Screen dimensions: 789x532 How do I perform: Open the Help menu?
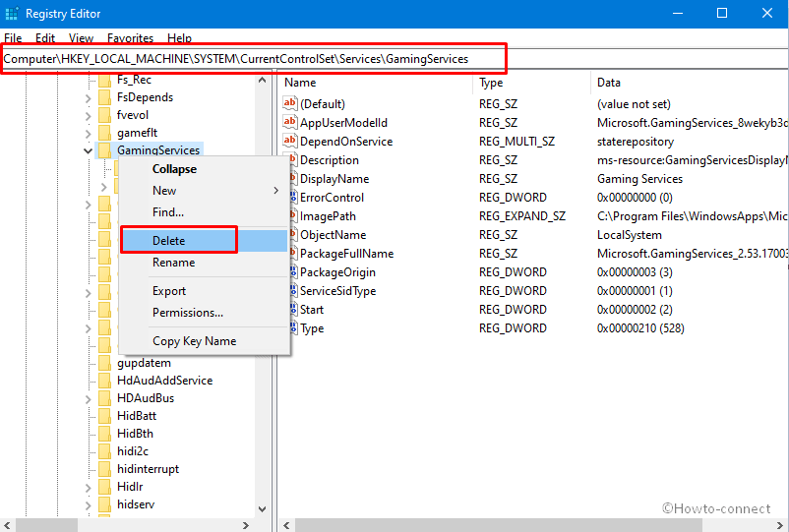tap(180, 38)
